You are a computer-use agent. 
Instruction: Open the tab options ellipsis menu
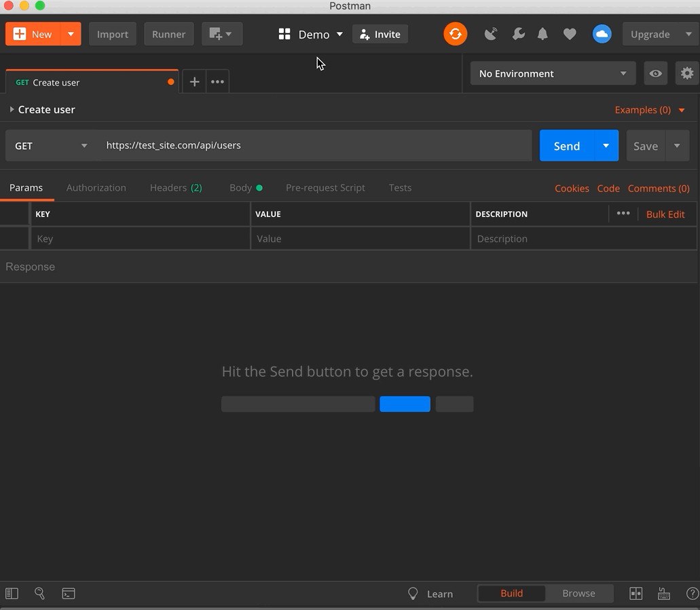(217, 81)
